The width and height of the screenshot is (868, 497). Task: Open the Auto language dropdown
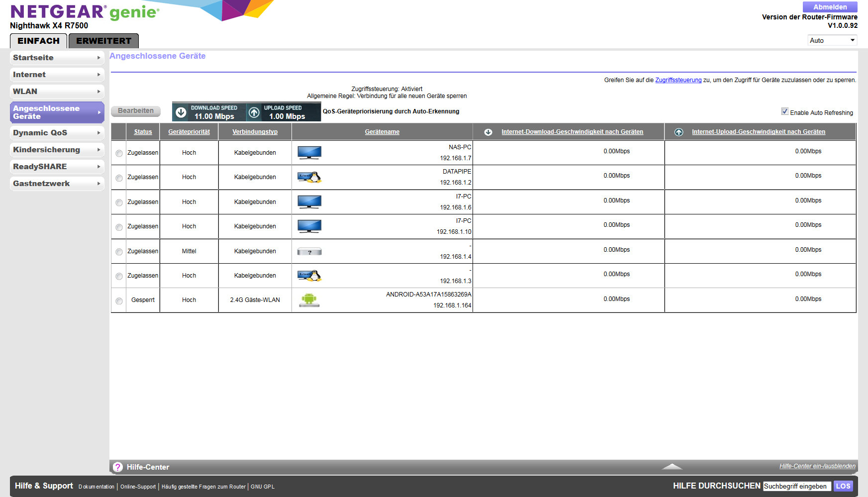click(832, 40)
